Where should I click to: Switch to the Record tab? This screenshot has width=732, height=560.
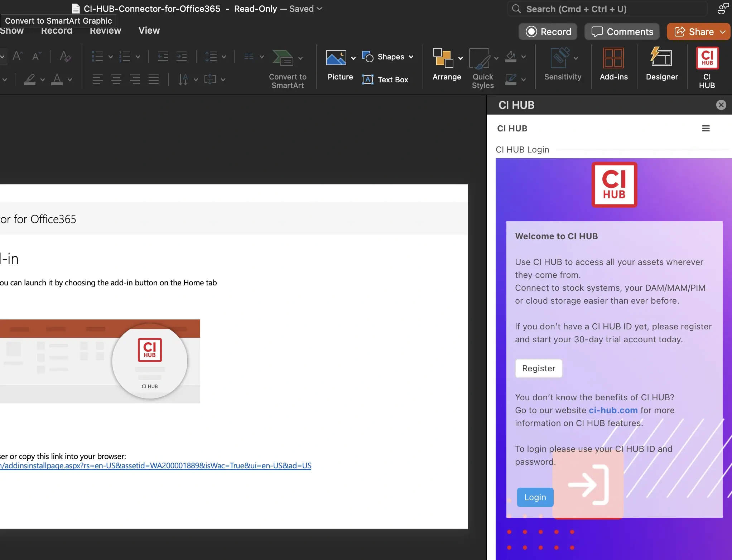coord(57,31)
